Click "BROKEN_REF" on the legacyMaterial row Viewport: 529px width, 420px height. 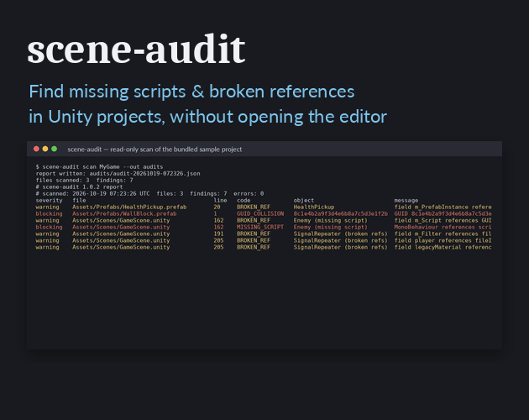pyautogui.click(x=254, y=248)
